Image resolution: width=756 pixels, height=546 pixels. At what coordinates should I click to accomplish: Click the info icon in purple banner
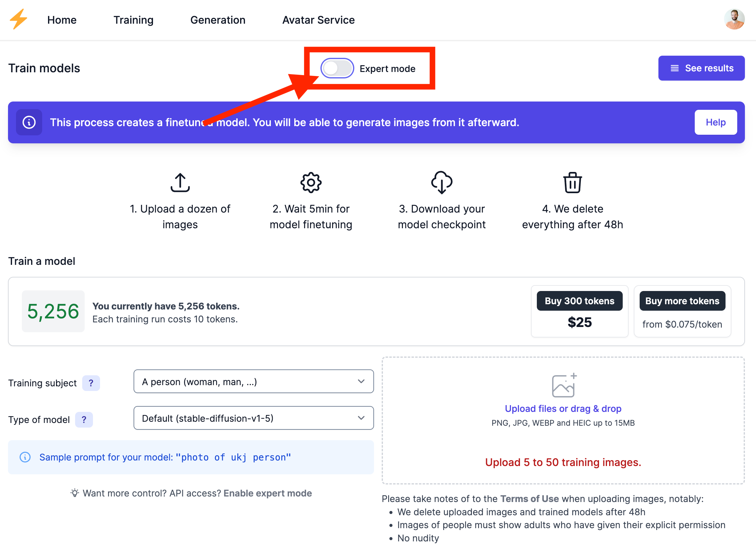coord(29,122)
